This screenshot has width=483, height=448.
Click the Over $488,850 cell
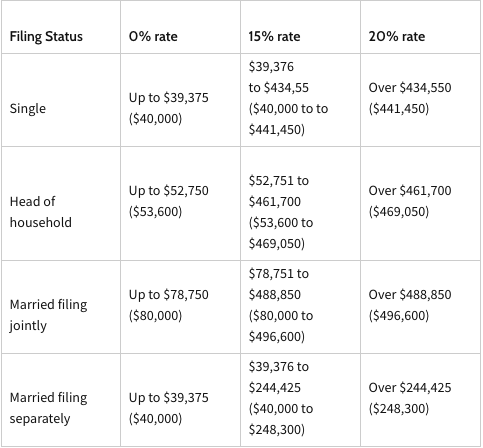click(x=420, y=307)
